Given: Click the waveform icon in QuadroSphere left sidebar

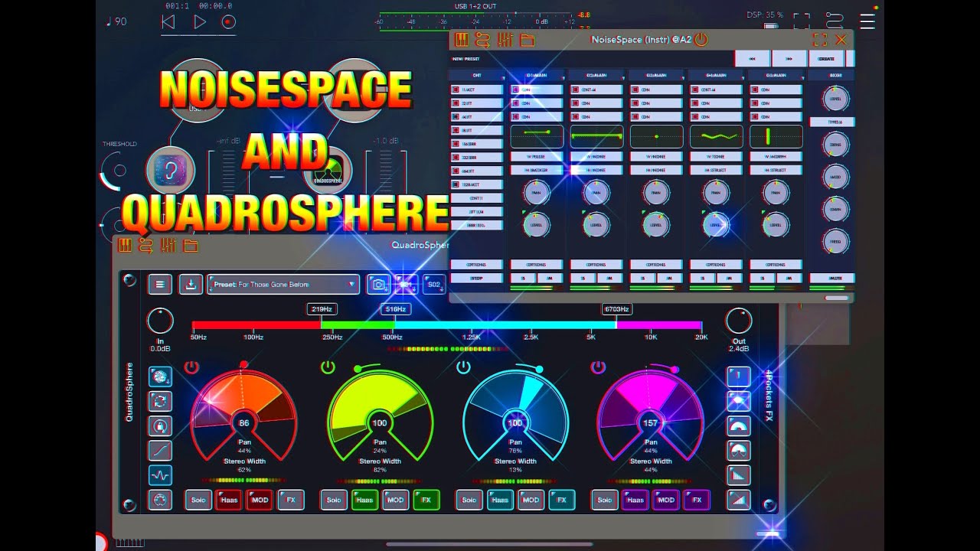Looking at the screenshot, I should [x=160, y=475].
